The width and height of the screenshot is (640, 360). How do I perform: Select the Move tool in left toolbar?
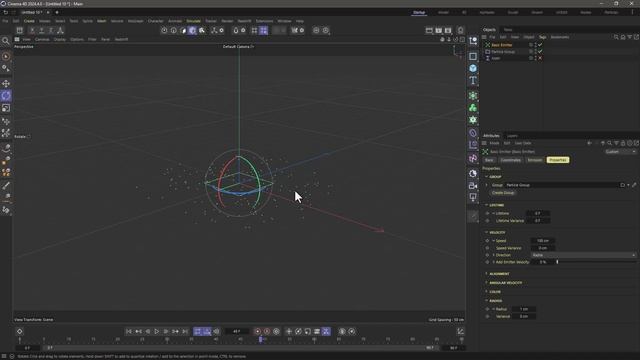[6, 83]
